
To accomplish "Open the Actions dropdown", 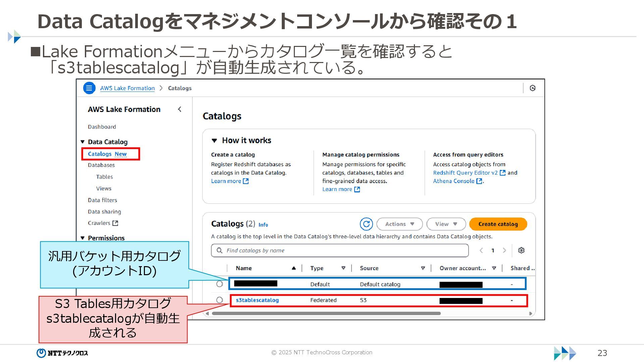I will click(x=399, y=224).
